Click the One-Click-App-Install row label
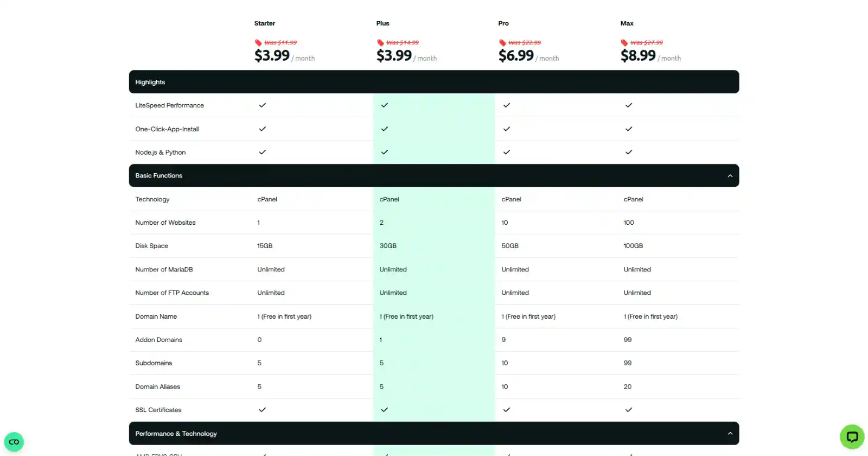 pos(167,129)
